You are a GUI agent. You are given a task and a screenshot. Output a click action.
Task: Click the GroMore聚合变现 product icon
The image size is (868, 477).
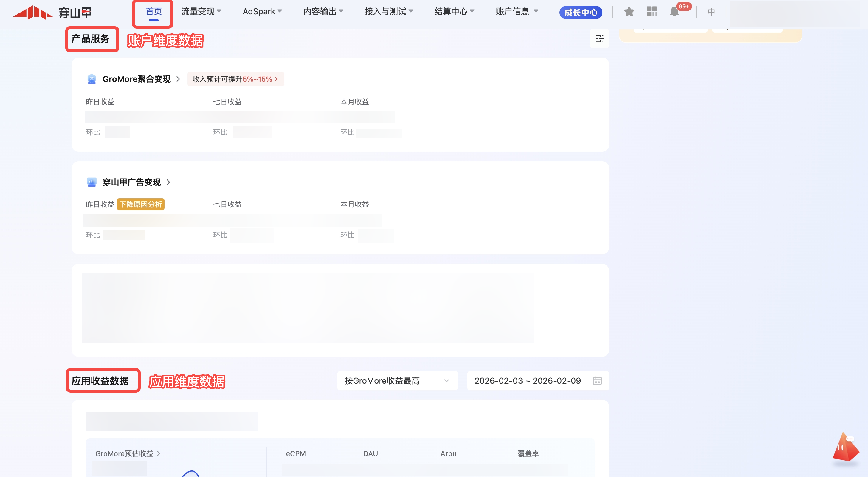(92, 79)
